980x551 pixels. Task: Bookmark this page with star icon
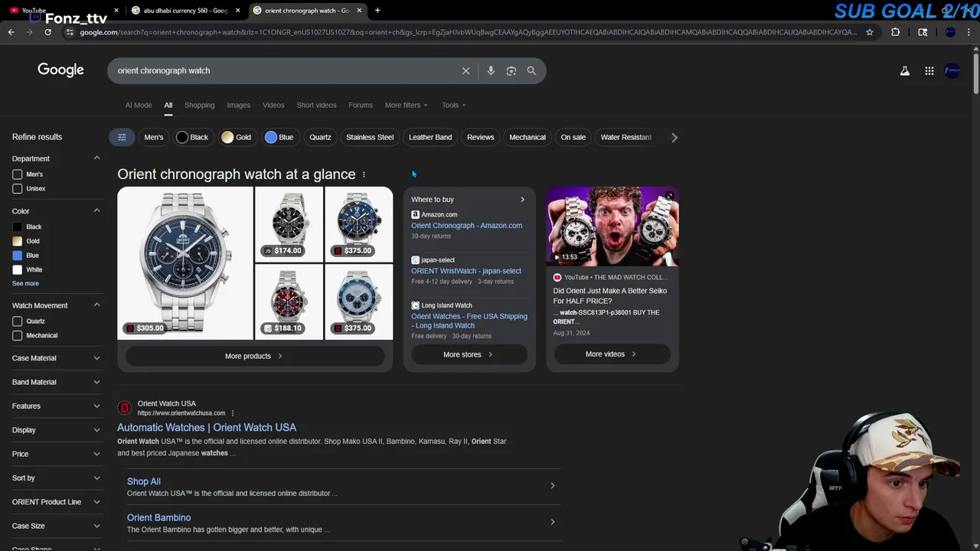click(x=870, y=32)
